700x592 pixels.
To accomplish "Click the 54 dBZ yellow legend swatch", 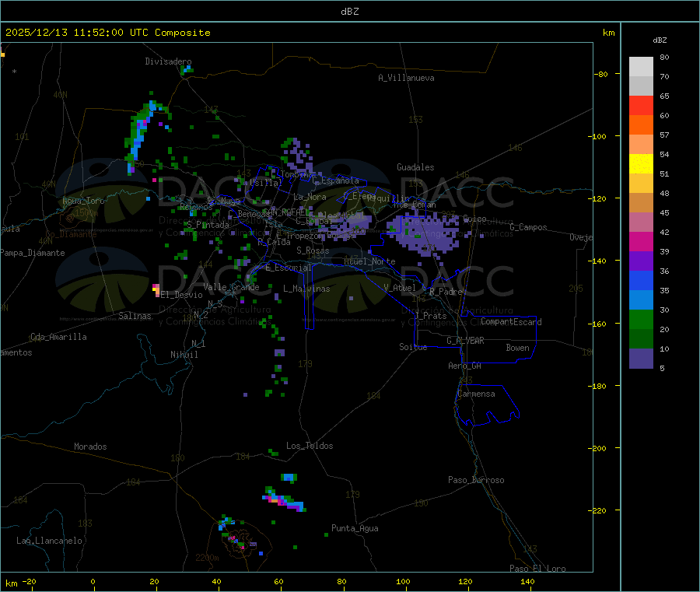I will click(641, 164).
